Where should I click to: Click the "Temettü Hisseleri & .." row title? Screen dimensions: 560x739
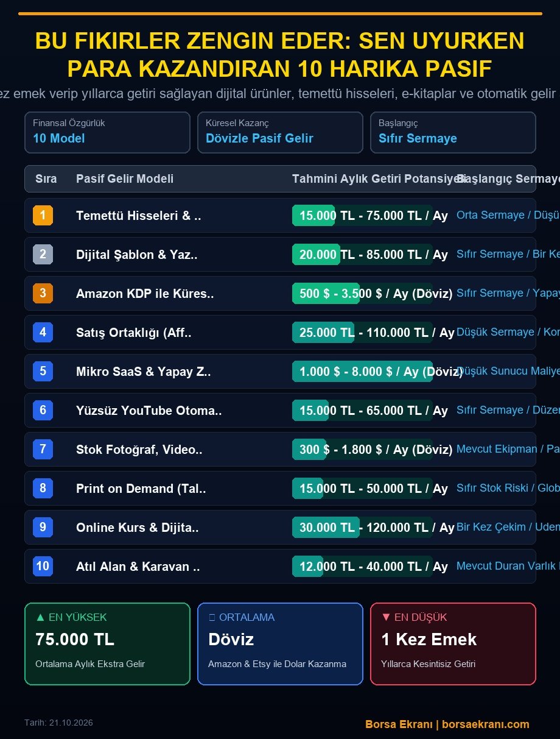[138, 216]
